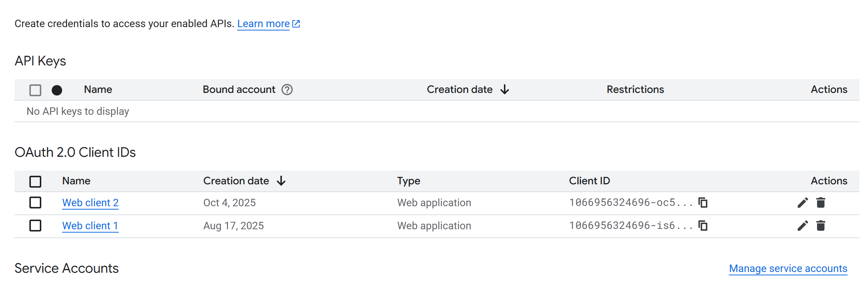Select the Web client 1 row checkbox
The width and height of the screenshot is (868, 285).
point(35,226)
